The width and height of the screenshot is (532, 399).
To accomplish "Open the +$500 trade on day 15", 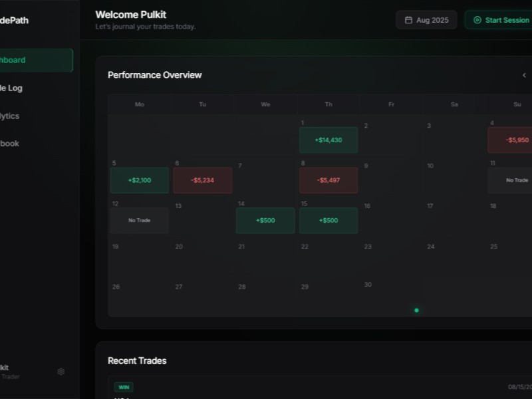I will pos(328,221).
